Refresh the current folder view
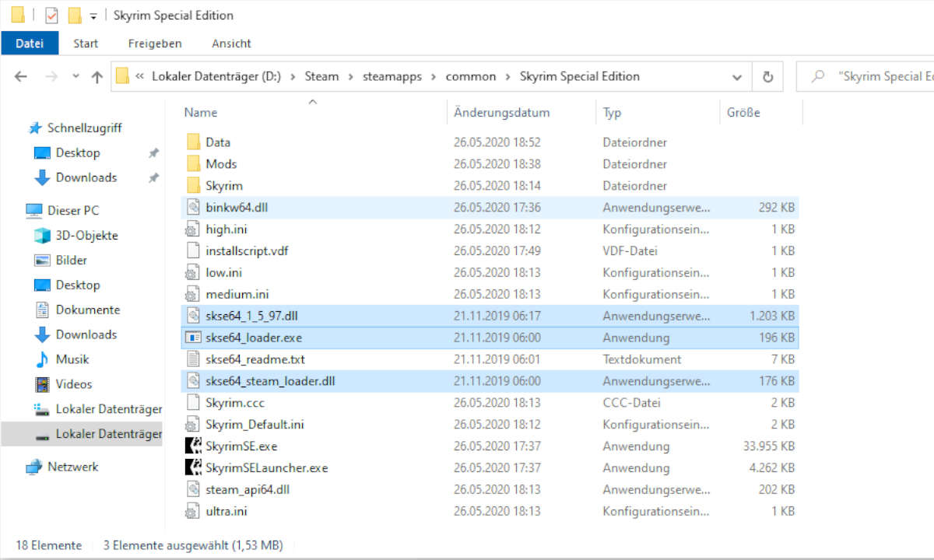The width and height of the screenshot is (934, 560). pyautogui.click(x=767, y=76)
